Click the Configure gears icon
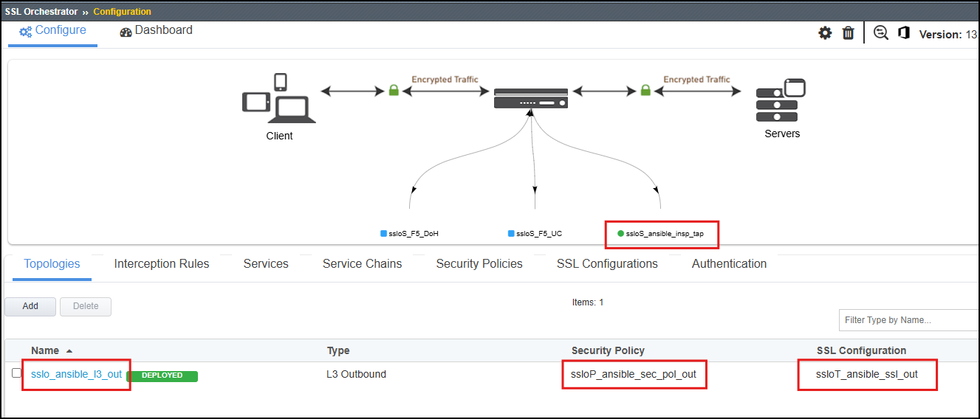 [x=26, y=31]
